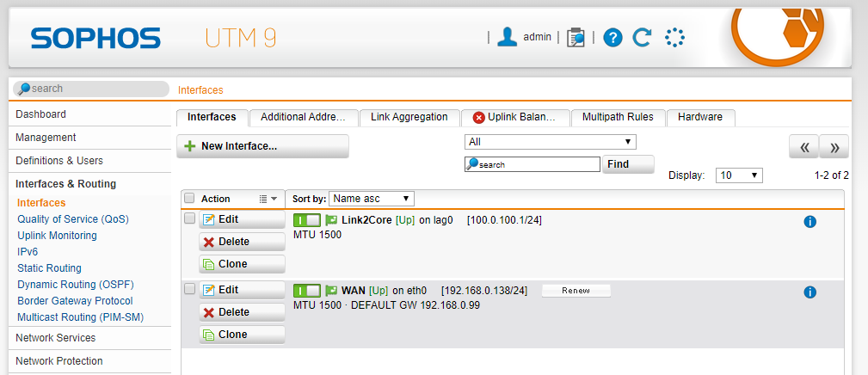Switch to the Hardware tab
This screenshot has height=375, width=868.
[700, 117]
